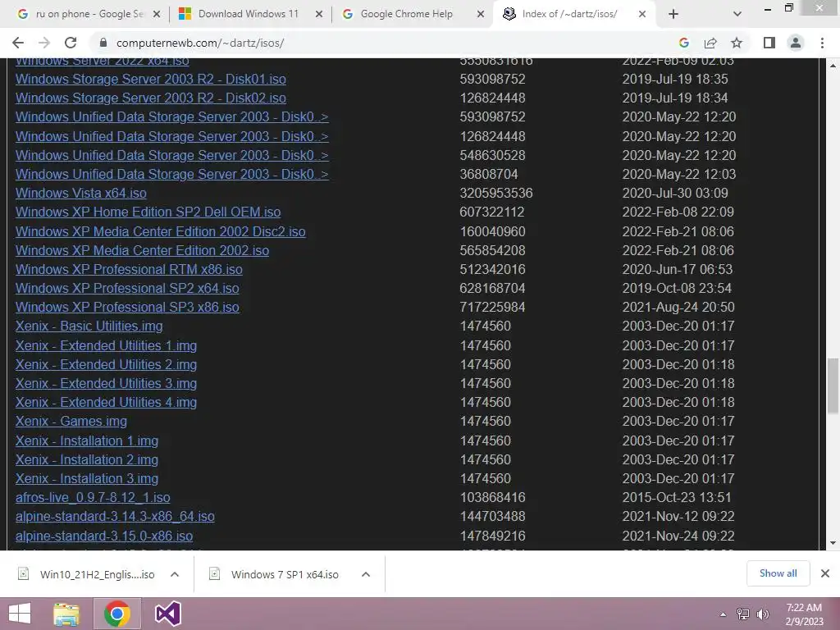The width and height of the screenshot is (840, 630).
Task: Download Windows Vista x64.iso
Action: coord(81,194)
